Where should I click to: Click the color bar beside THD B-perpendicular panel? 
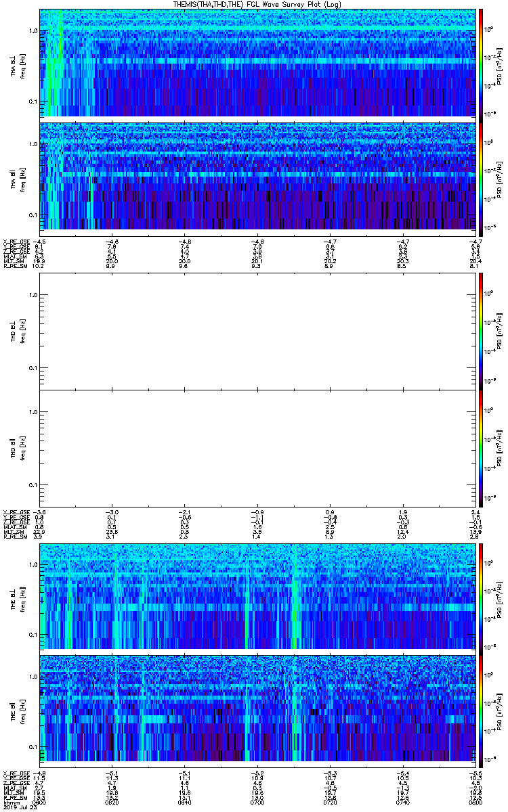[x=481, y=331]
